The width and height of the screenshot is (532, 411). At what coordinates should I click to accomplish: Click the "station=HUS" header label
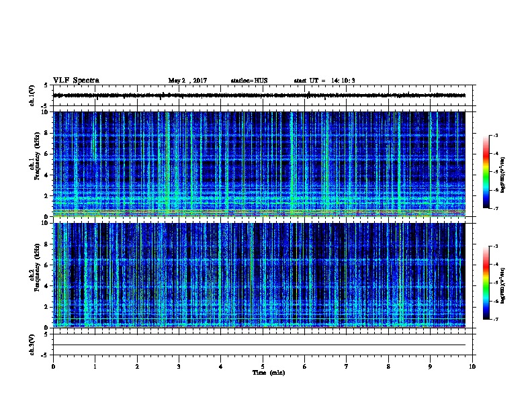pyautogui.click(x=249, y=81)
